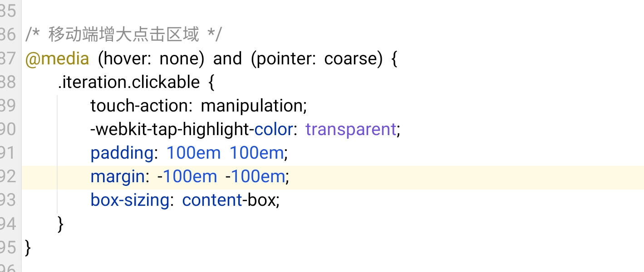Place cursor on .iteration.clickable selector
644x272 pixels.
129,82
